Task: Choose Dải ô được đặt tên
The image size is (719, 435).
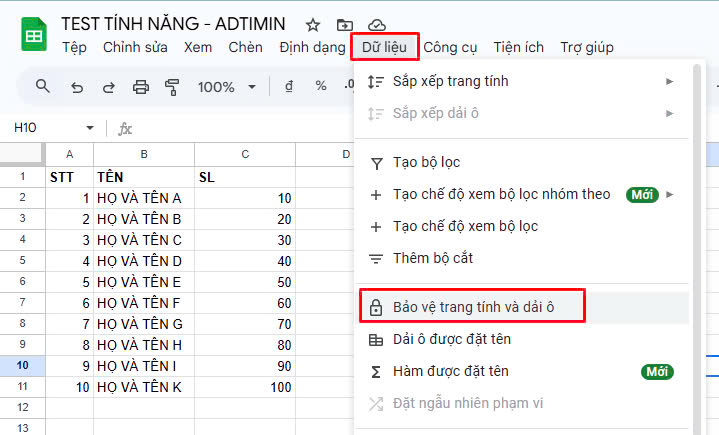Action: tap(522, 339)
